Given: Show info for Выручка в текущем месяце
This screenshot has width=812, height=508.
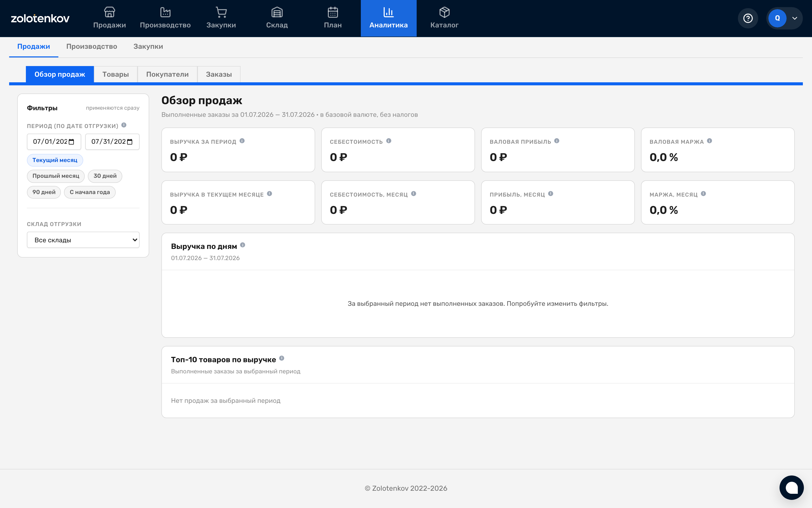Looking at the screenshot, I should (x=269, y=194).
